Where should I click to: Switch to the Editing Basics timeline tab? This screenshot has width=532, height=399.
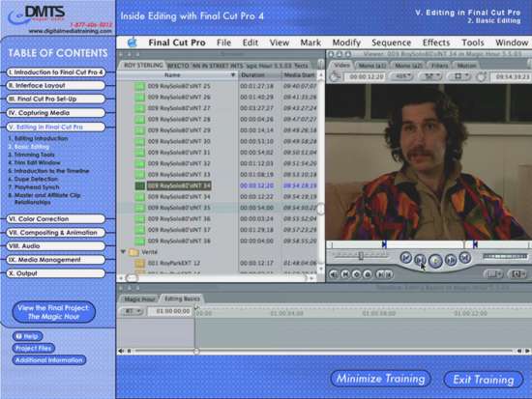(x=182, y=299)
